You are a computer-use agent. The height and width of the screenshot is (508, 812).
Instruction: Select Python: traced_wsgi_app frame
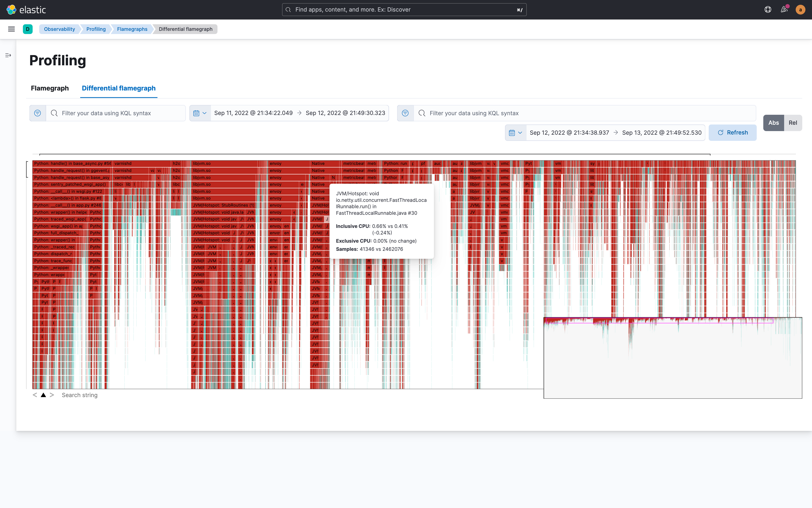point(60,219)
